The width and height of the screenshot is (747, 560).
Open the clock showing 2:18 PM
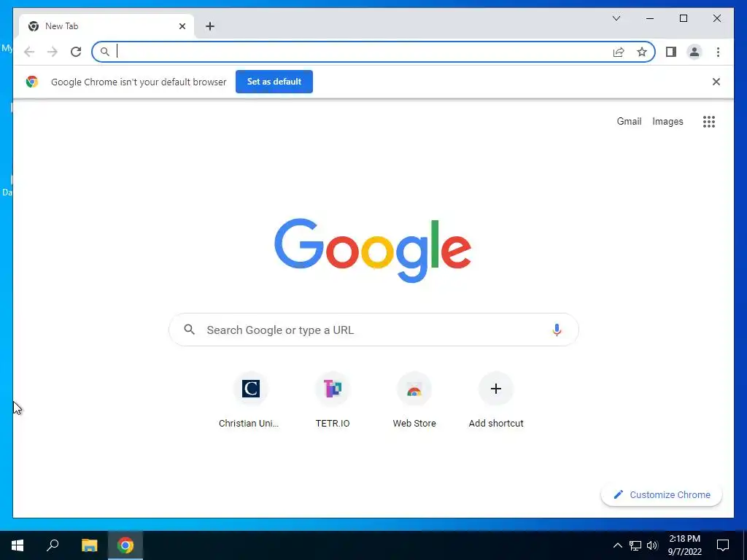click(684, 545)
